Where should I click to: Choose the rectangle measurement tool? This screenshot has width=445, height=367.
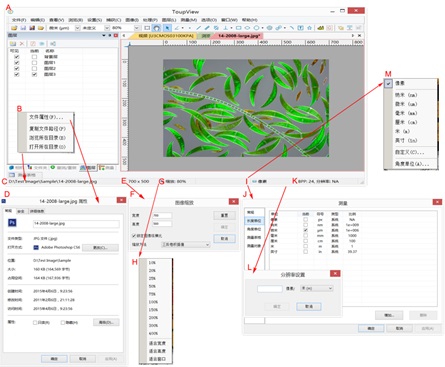coord(239,28)
